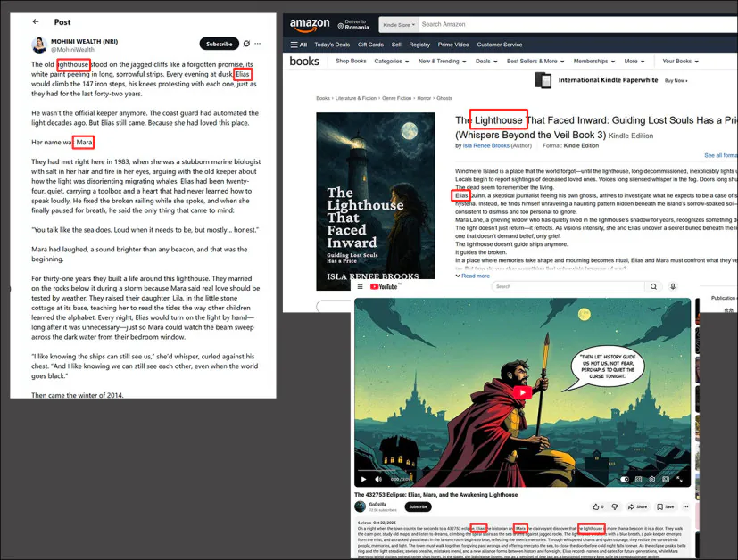Click The Lighthouse That Faced Inward cover image
This screenshot has height=560, width=738.
click(376, 202)
